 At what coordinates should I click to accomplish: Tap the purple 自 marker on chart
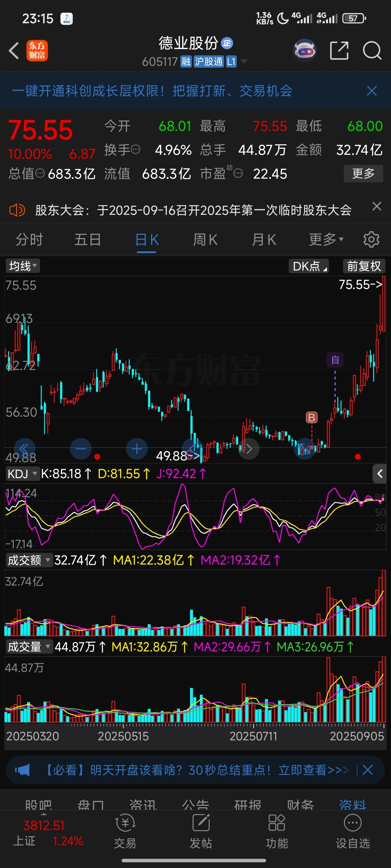[x=335, y=360]
